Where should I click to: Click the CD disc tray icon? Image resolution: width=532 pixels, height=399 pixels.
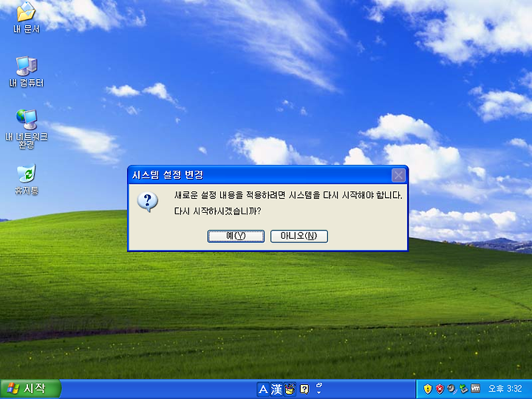point(451,389)
